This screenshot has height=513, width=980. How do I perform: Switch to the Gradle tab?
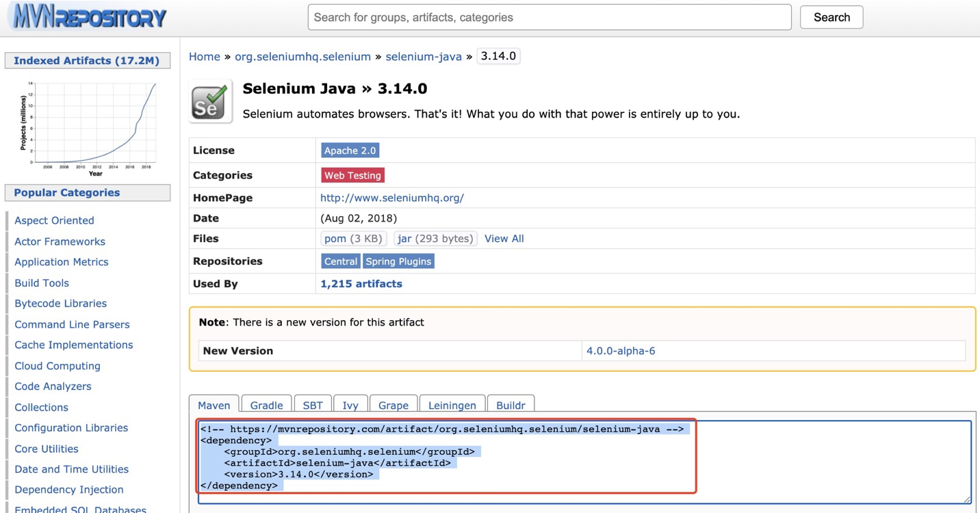tap(266, 406)
